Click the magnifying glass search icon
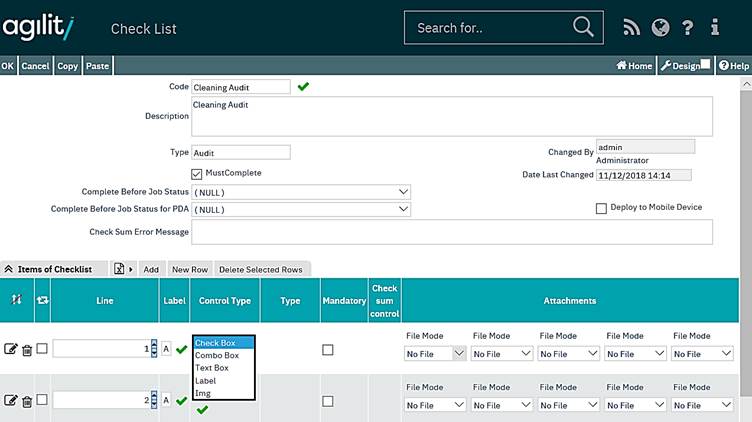752x422 pixels. pyautogui.click(x=583, y=27)
